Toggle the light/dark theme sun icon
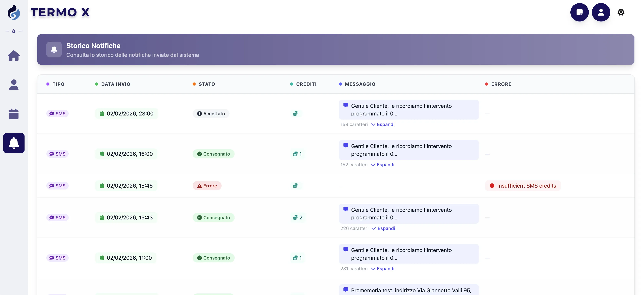This screenshot has height=295, width=644. pyautogui.click(x=621, y=12)
